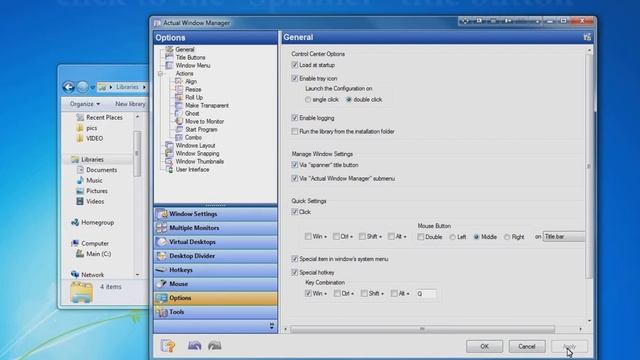Click the undo arrow icon in the bottom toolbar
Screen dimensions: 640x360
pos(195,346)
